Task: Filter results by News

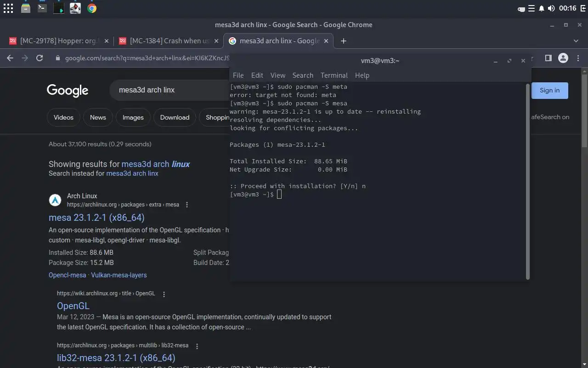Action: 98,117
